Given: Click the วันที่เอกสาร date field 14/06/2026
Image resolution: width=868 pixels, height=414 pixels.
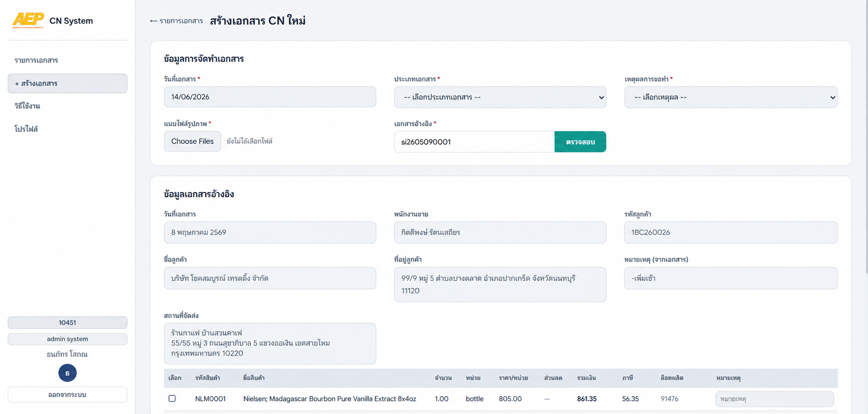Looking at the screenshot, I should tap(270, 97).
